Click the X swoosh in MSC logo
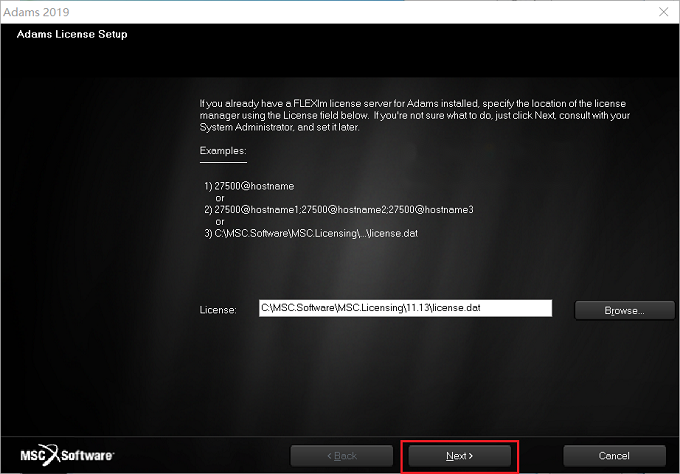Image resolution: width=680 pixels, height=474 pixels. [51, 454]
